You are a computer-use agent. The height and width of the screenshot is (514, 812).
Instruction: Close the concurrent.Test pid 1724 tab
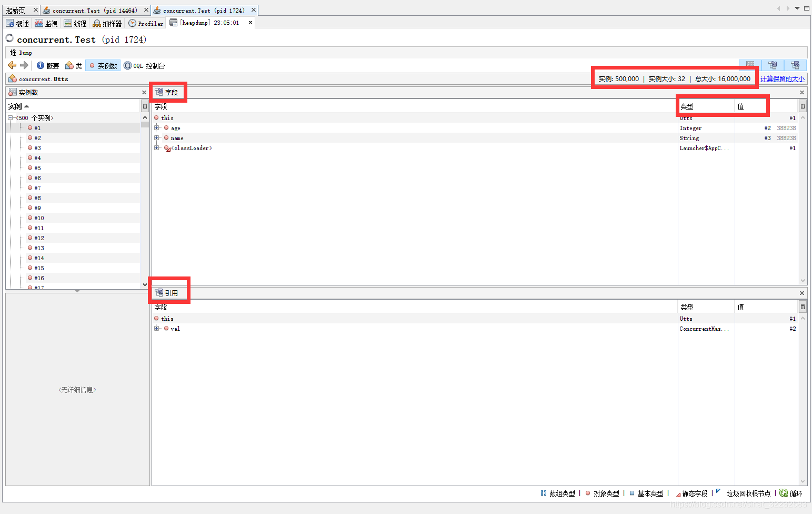point(254,10)
